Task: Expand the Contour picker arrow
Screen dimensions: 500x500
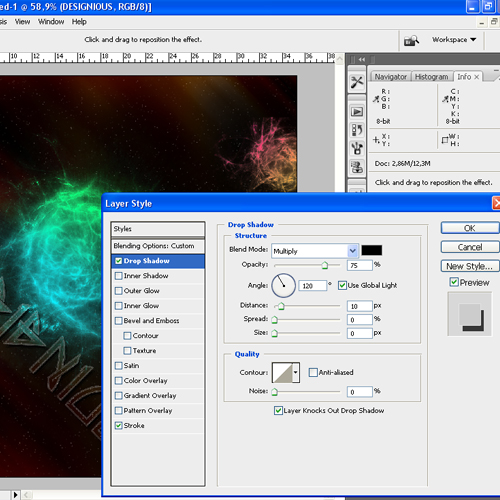Action: pyautogui.click(x=296, y=372)
